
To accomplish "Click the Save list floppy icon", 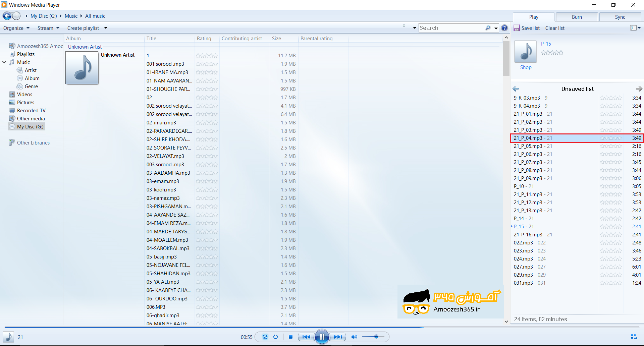I will 517,28.
